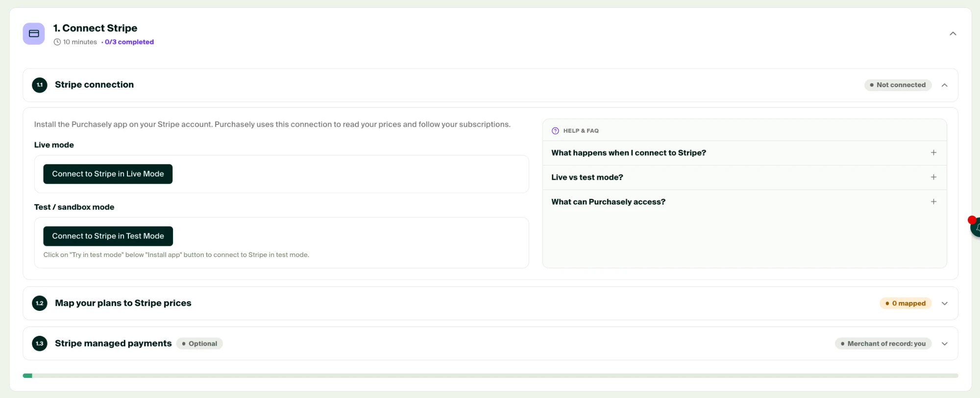Screen dimensions: 980x398
Task: Expand Map your plans to Stripe prices chevron
Action: 944,304
